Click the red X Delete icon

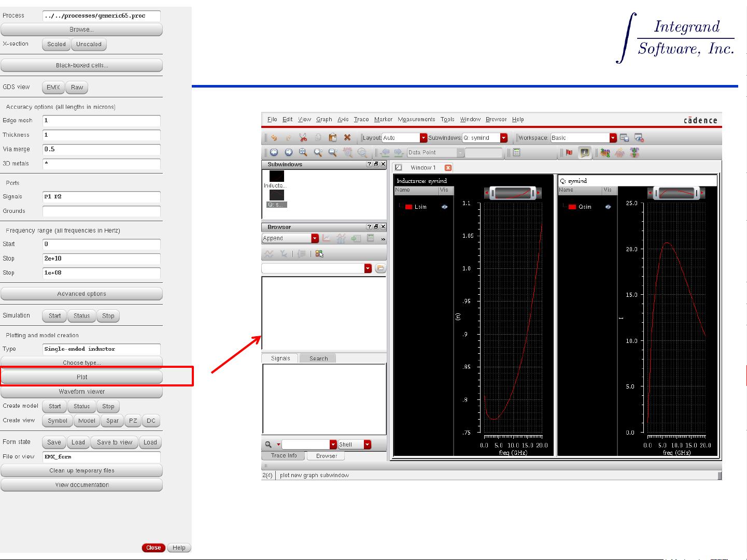click(347, 138)
